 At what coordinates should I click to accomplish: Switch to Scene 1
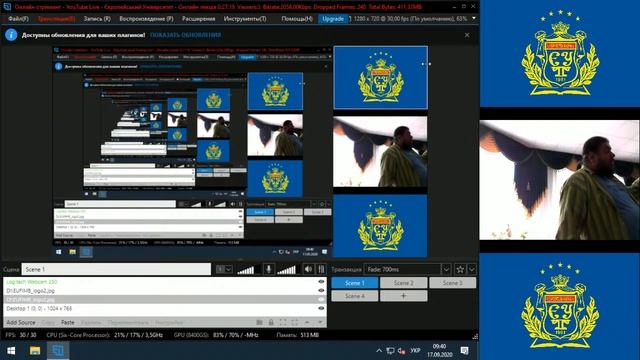coord(354,283)
